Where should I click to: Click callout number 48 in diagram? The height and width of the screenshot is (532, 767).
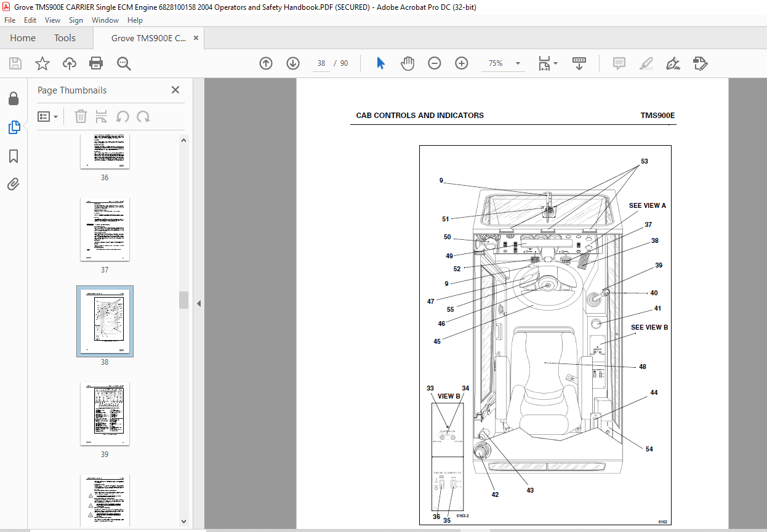pos(643,367)
